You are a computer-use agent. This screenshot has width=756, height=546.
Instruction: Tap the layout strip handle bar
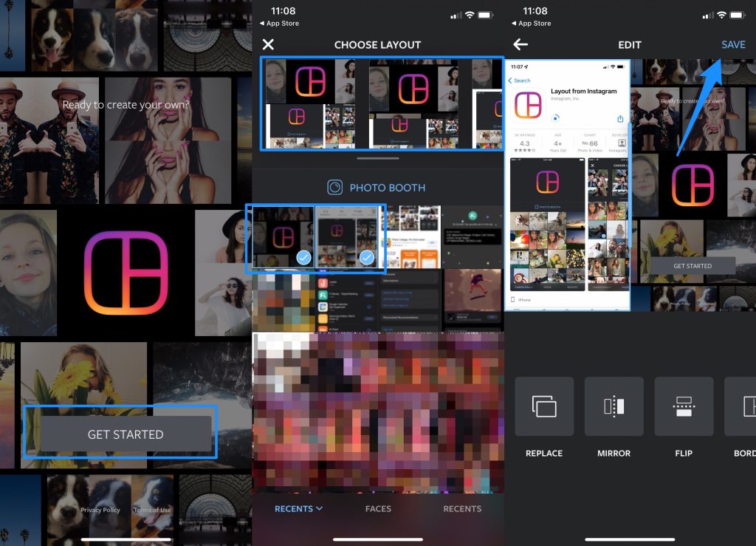378,158
